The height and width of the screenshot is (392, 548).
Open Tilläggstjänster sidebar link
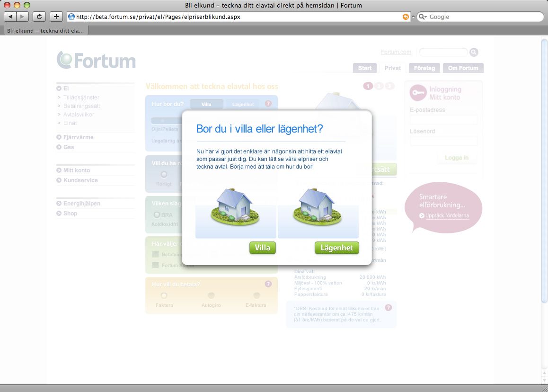tap(81, 97)
